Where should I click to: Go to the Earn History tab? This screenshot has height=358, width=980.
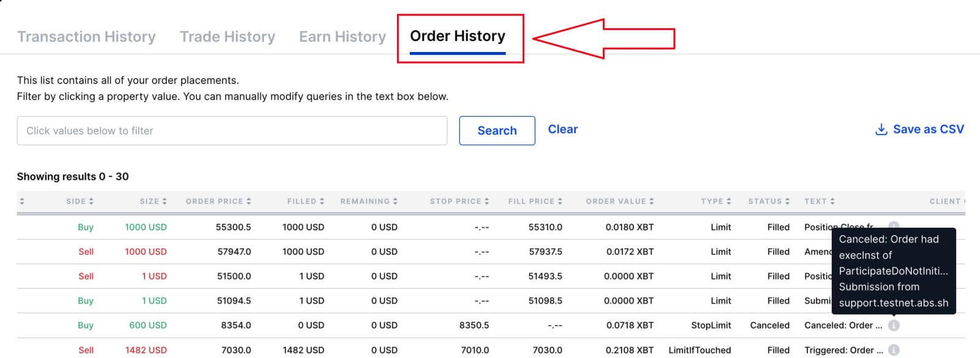(x=342, y=37)
